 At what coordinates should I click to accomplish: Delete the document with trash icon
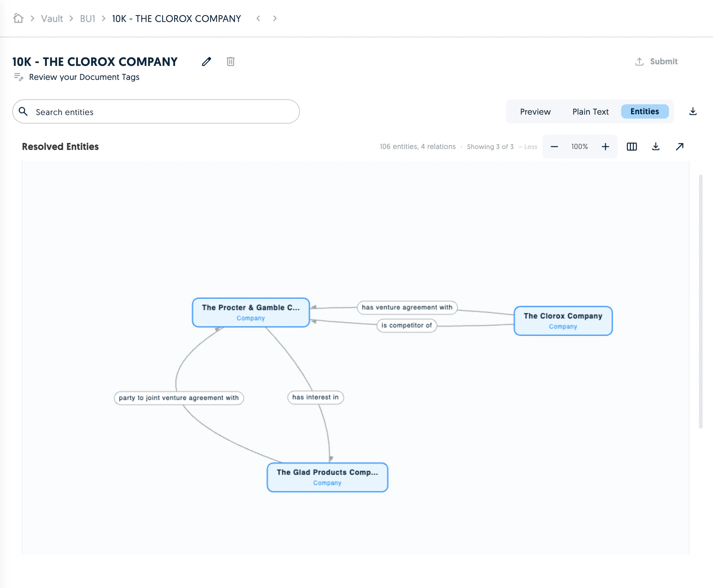231,62
